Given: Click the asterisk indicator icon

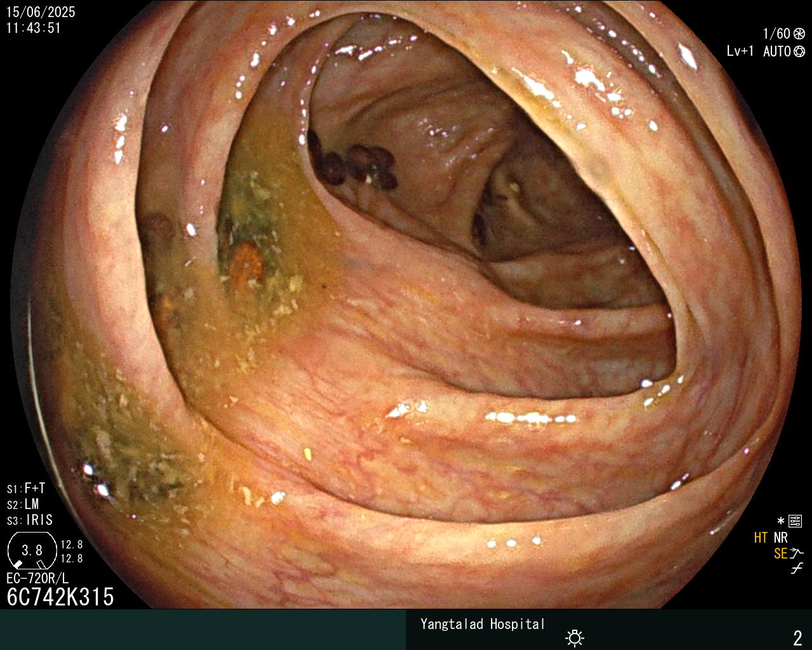Looking at the screenshot, I should tap(781, 521).
